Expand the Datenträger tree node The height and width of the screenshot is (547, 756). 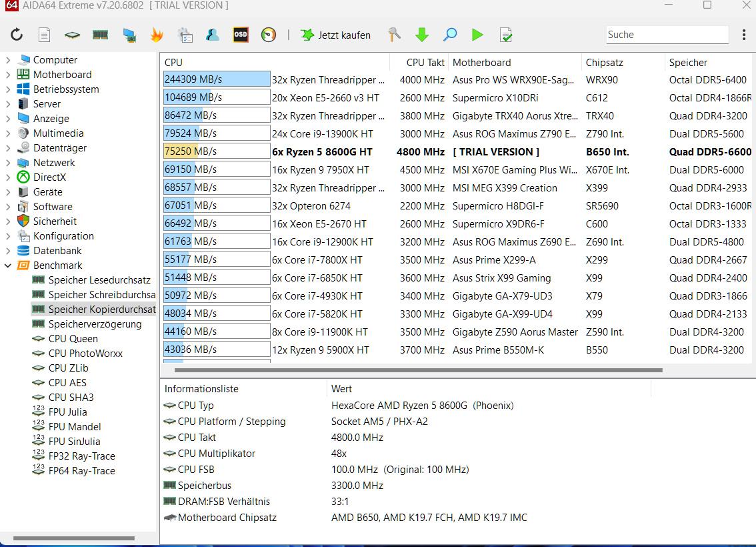tap(8, 148)
